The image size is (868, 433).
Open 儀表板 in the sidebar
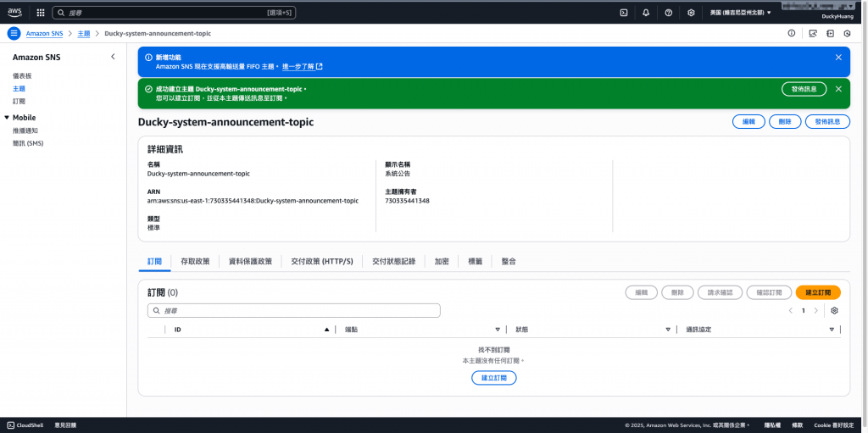click(x=22, y=75)
